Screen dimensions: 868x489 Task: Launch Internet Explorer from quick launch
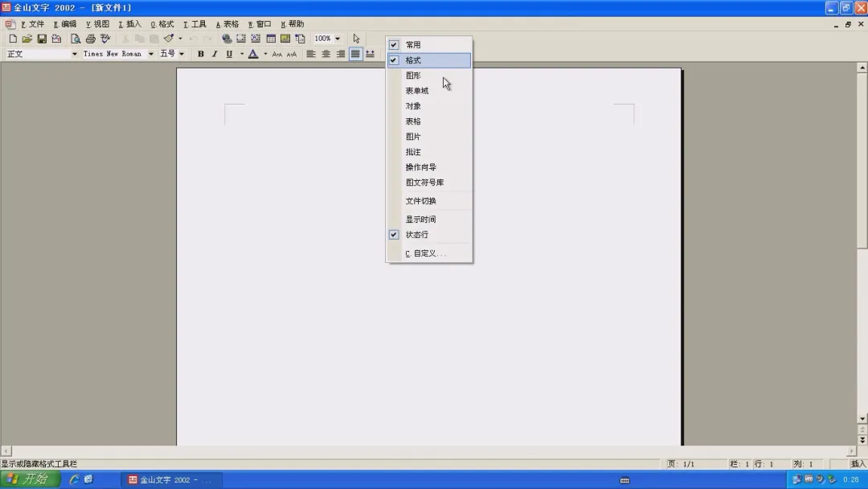coord(74,479)
